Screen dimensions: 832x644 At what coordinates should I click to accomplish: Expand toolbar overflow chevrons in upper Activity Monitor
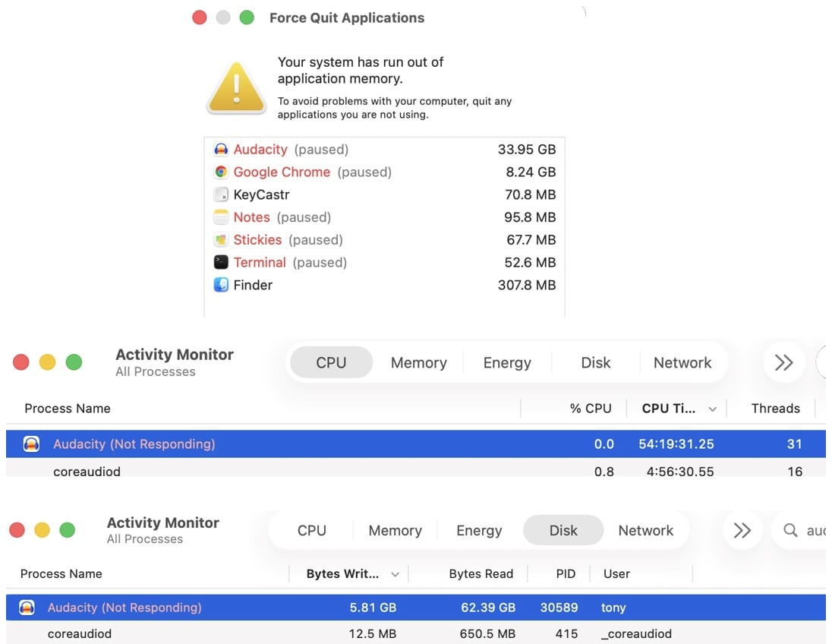[783, 363]
